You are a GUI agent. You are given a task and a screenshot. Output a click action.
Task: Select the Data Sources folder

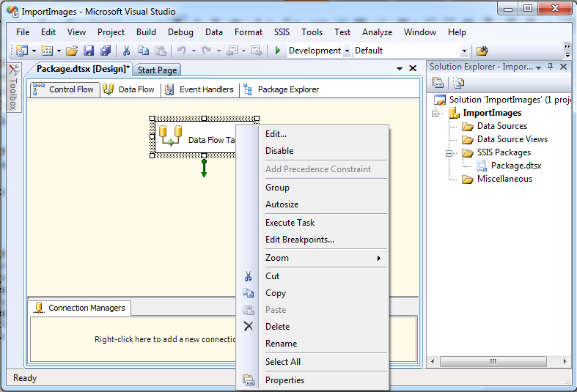pos(495,126)
